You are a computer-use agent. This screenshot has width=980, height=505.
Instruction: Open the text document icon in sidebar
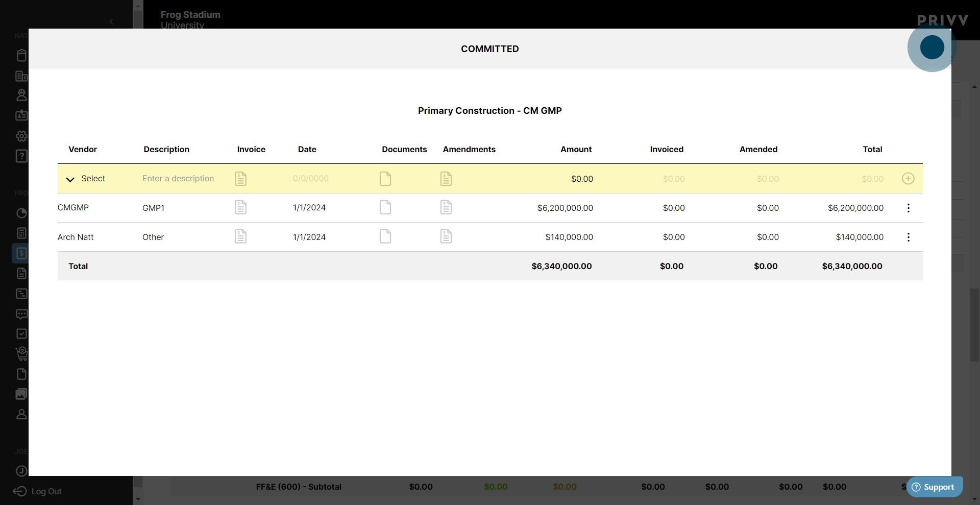pos(21,274)
